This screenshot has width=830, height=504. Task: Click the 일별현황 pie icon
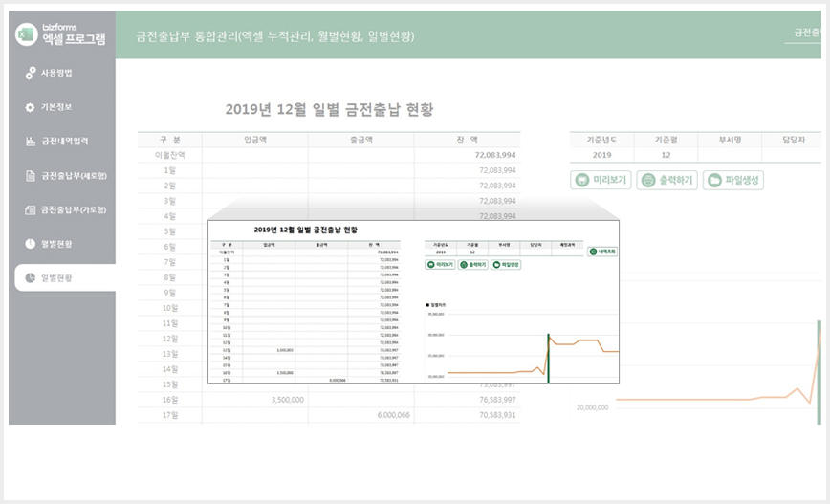[x=31, y=278]
